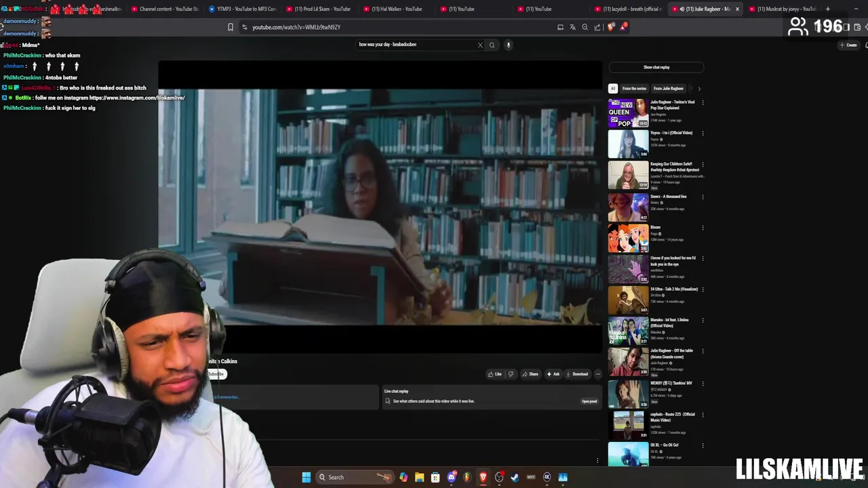Select the From Julie Ragbeer chip
The image size is (868, 488).
click(669, 89)
